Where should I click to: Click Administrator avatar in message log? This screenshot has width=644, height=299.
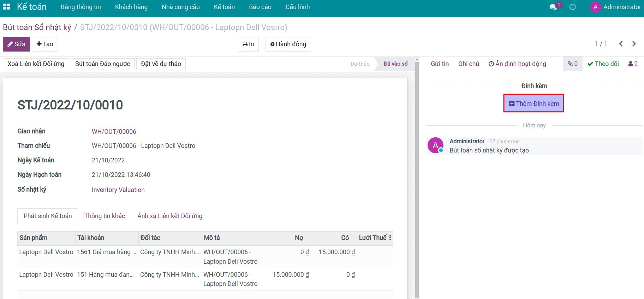click(435, 145)
